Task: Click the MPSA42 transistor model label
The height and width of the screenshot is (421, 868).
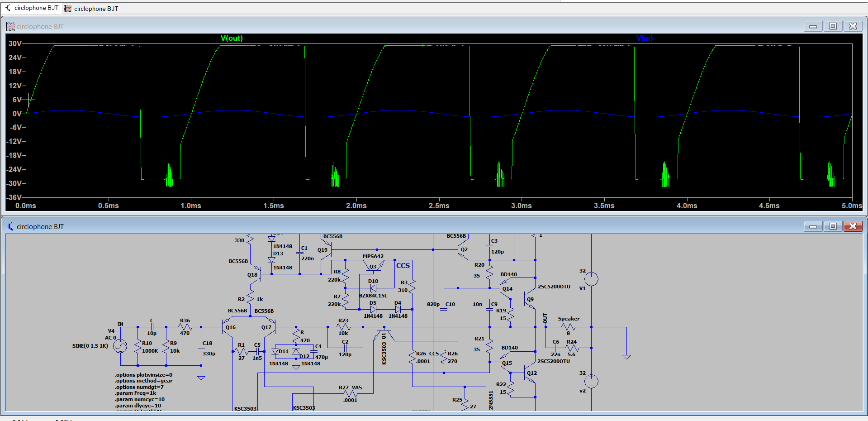Action: click(x=373, y=256)
